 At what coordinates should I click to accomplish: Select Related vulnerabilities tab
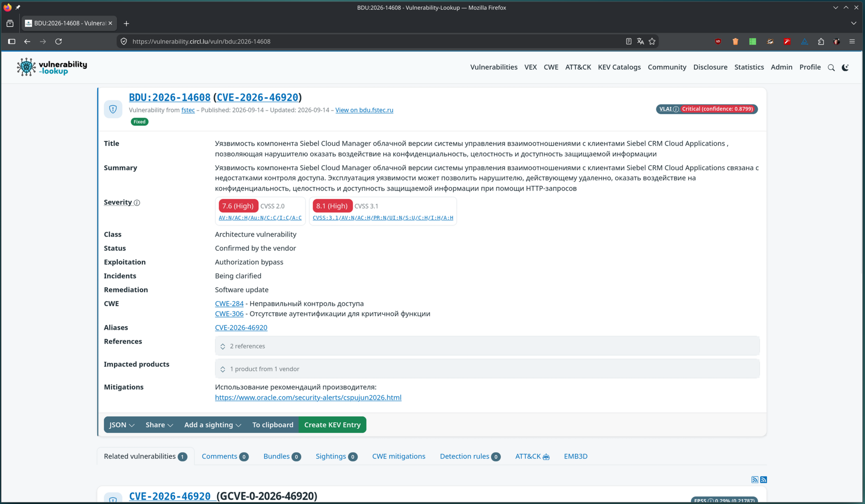pos(145,456)
